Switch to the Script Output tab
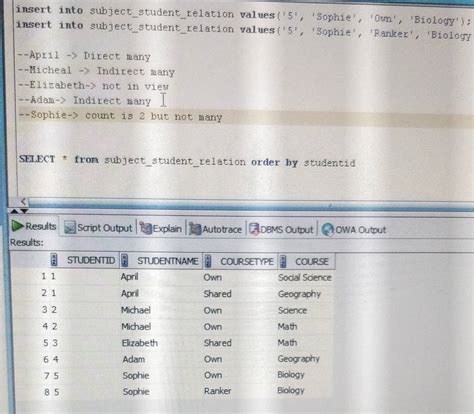The image size is (474, 414). pyautogui.click(x=98, y=228)
